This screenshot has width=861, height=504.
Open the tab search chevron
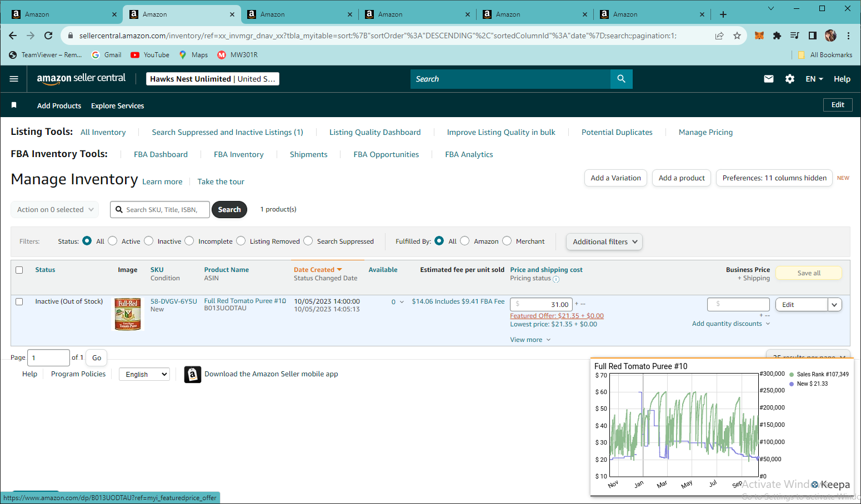click(771, 8)
